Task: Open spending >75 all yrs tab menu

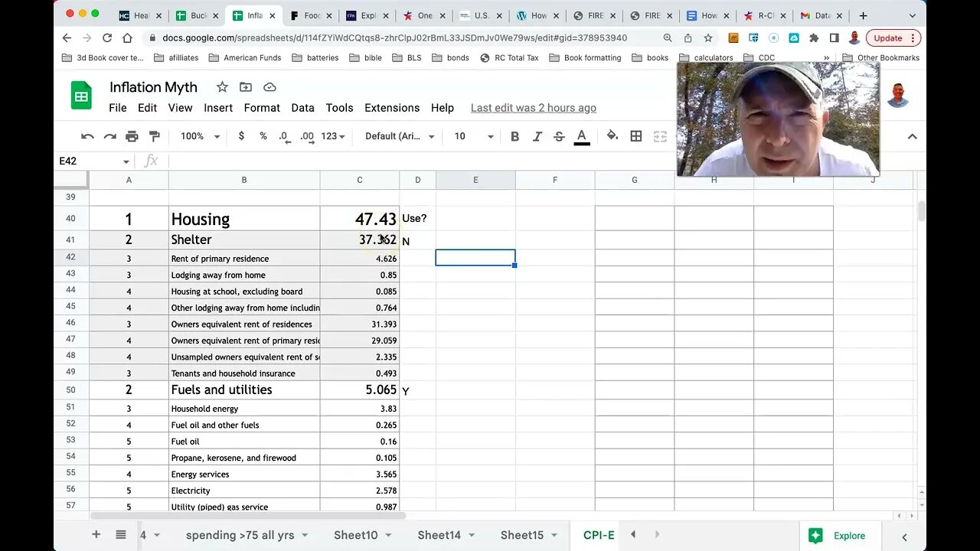Action: tap(305, 535)
